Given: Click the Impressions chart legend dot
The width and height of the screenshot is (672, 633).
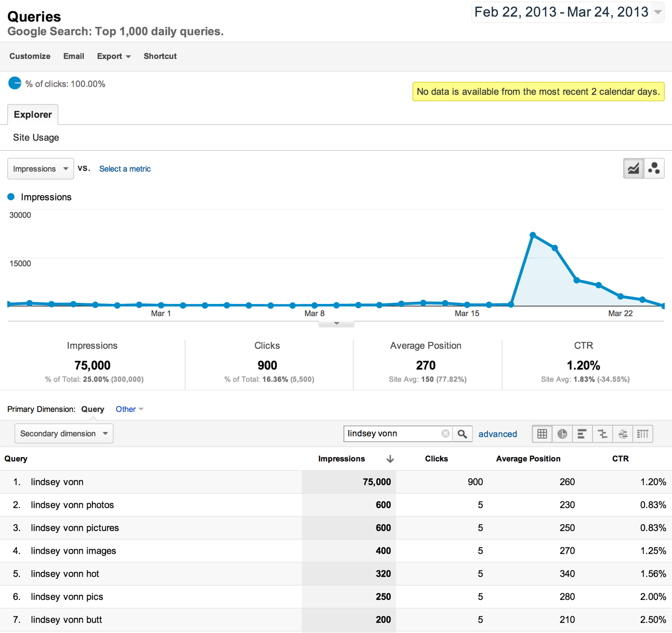Looking at the screenshot, I should 11,197.
